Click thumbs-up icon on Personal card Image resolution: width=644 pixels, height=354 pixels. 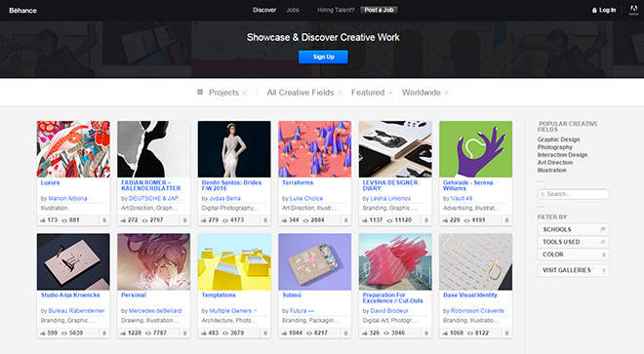click(x=123, y=334)
